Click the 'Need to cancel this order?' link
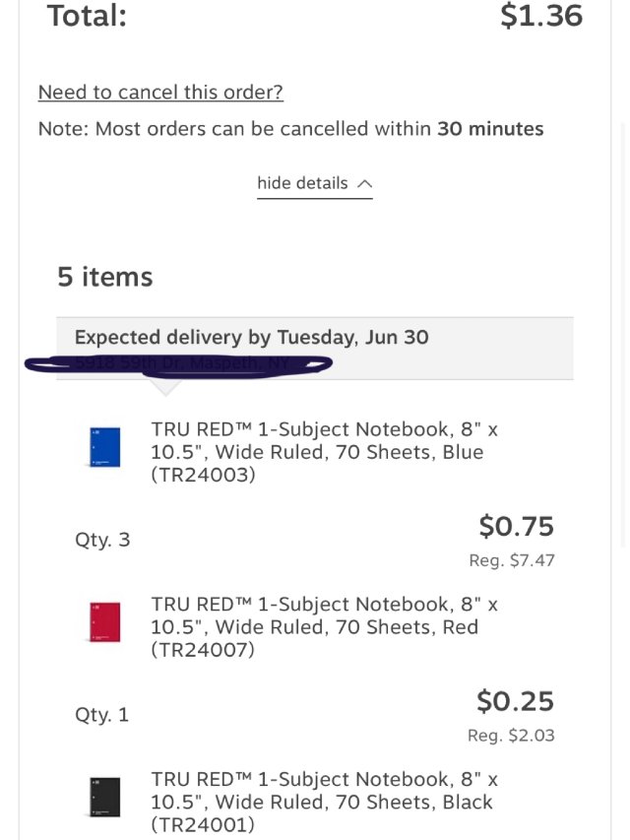Screen dimensions: 630x840 coord(160,93)
